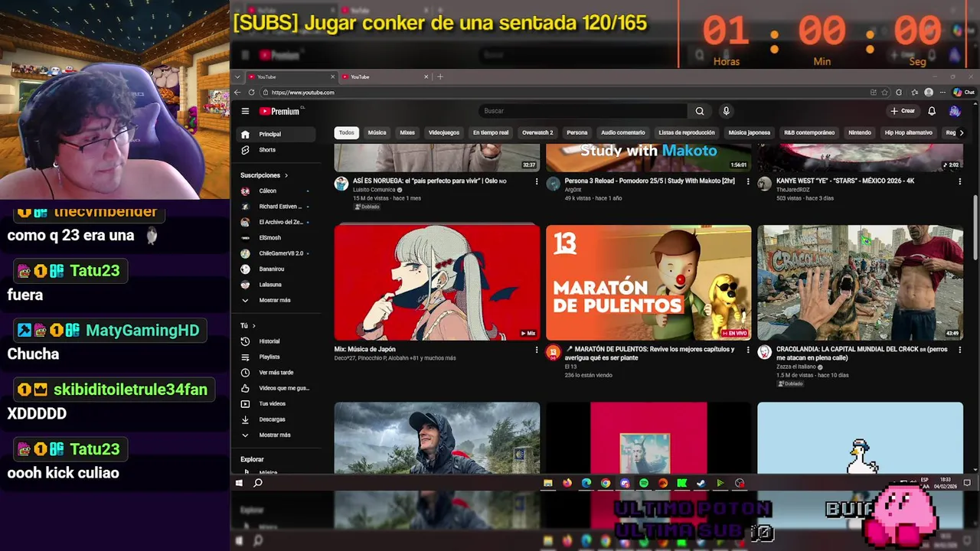Open a new browser tab with plus

tap(440, 77)
